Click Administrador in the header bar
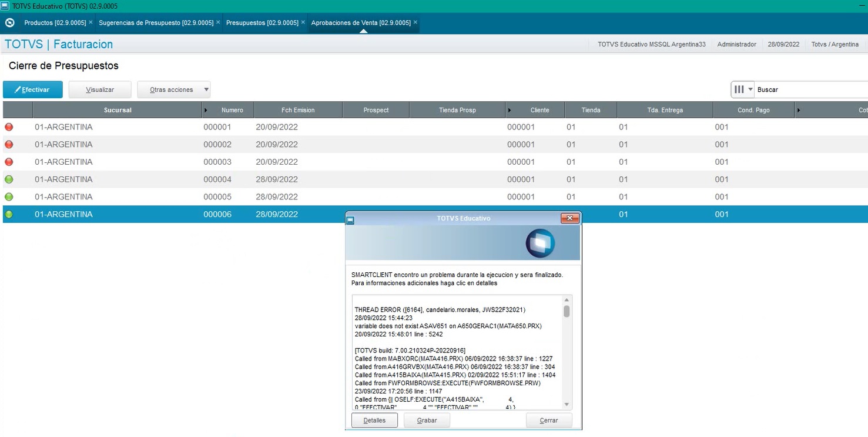This screenshot has height=437, width=868. click(x=737, y=44)
